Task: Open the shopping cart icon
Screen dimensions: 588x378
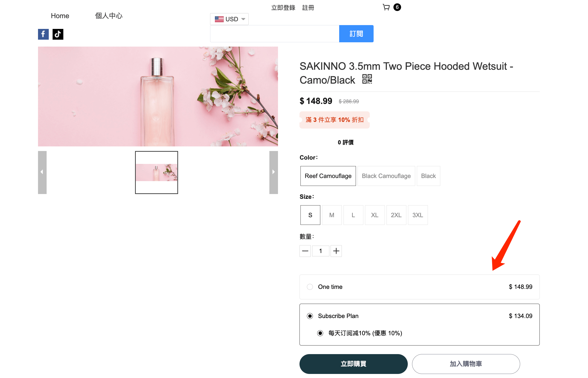Action: (386, 7)
